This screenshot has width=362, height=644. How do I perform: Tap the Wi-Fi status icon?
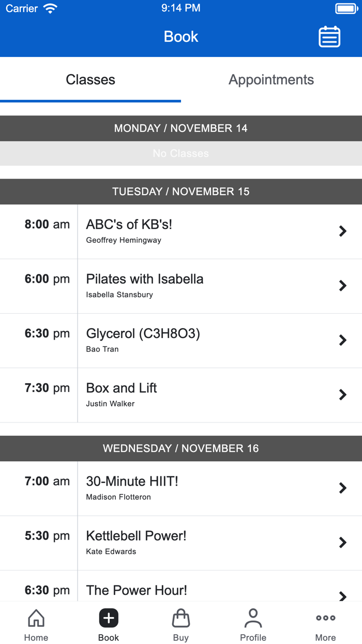pos(50,8)
